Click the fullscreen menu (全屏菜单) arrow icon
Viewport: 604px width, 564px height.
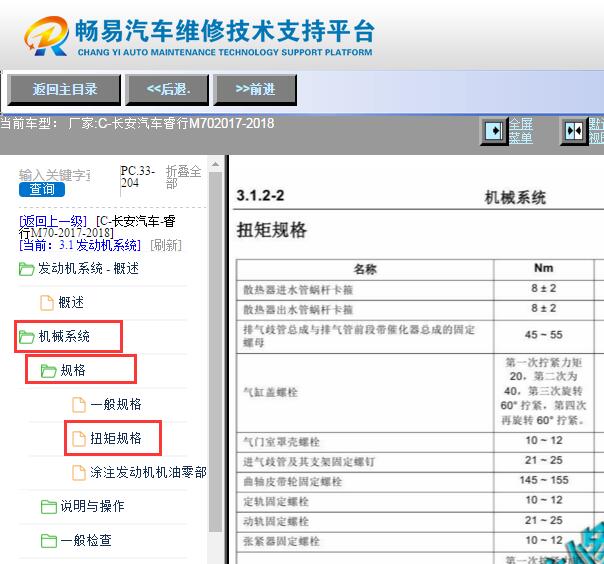coord(494,131)
